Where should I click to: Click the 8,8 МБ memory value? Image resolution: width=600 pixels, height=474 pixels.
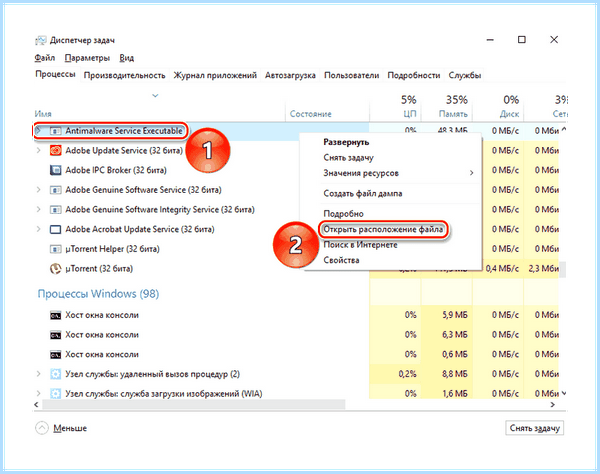[455, 374]
